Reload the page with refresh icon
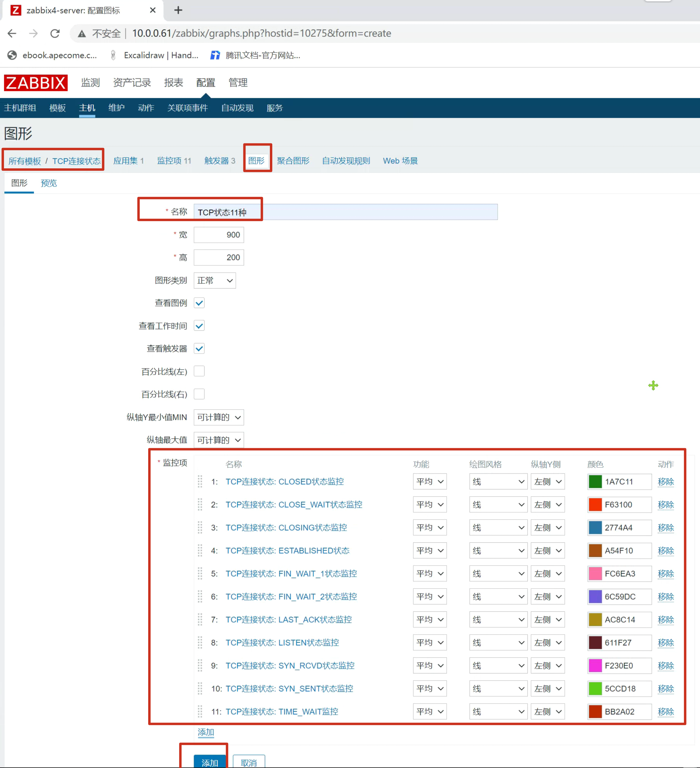700x768 pixels. pyautogui.click(x=55, y=33)
